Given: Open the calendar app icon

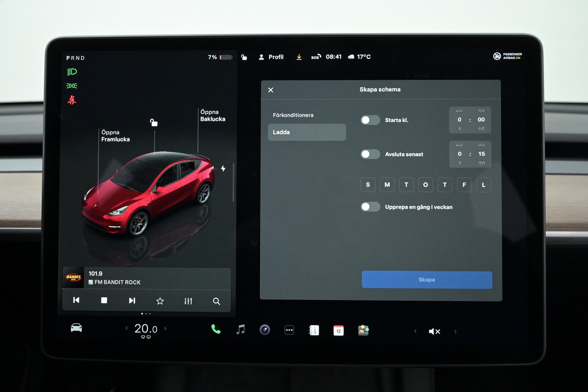Looking at the screenshot, I should 338,330.
